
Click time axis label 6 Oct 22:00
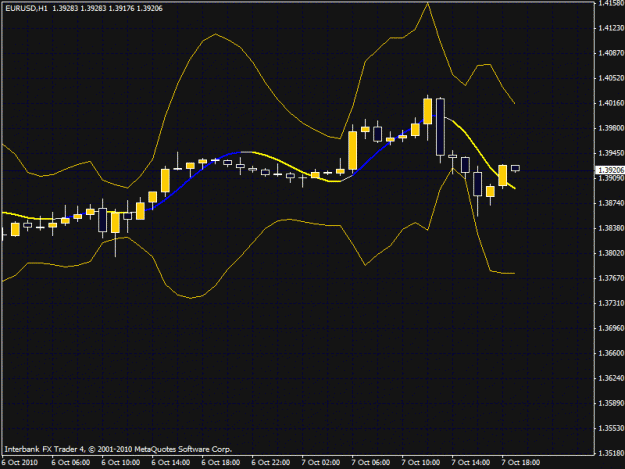tap(271, 463)
